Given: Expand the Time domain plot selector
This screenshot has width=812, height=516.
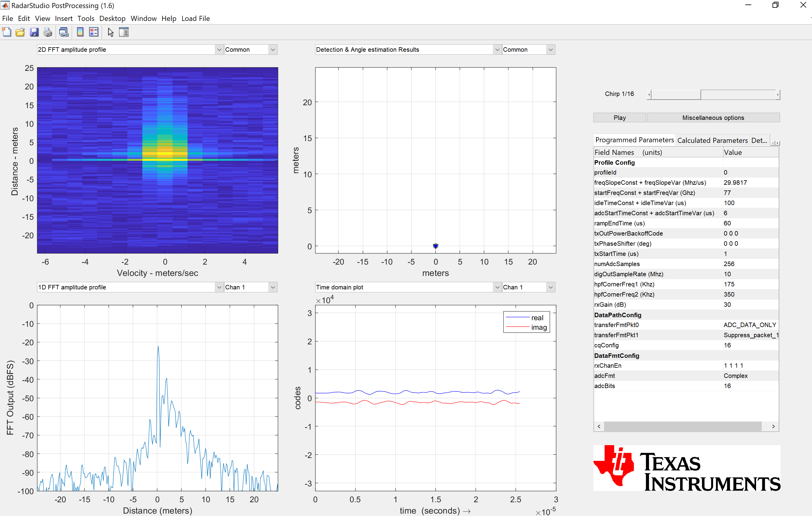Looking at the screenshot, I should (x=497, y=287).
